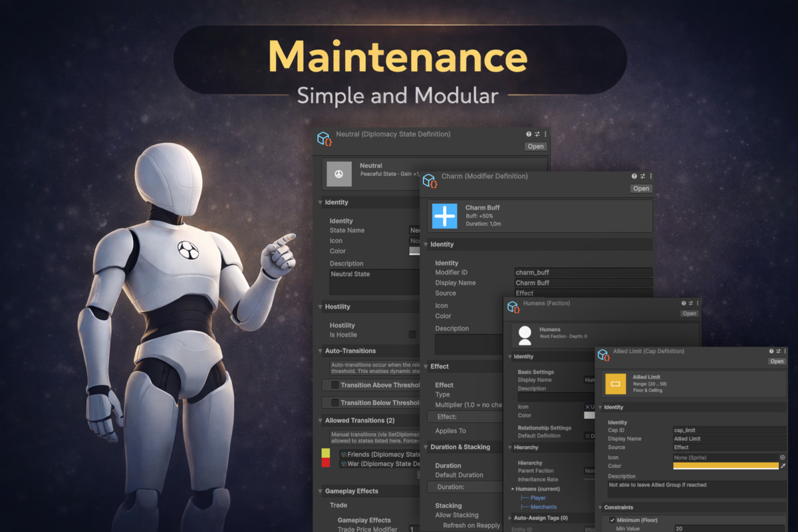Image resolution: width=798 pixels, height=532 pixels.
Task: Uncheck the Minimum (Floor) checkbox
Action: 612,520
